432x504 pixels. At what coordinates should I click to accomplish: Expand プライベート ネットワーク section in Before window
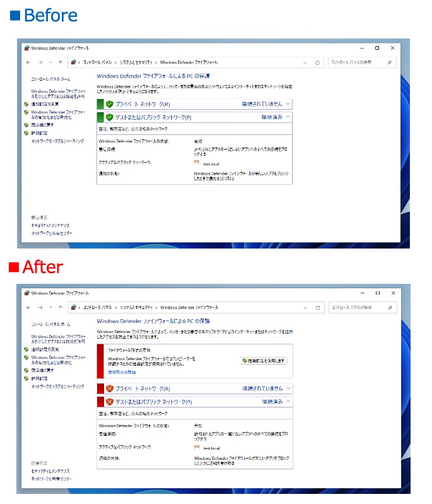tap(288, 104)
